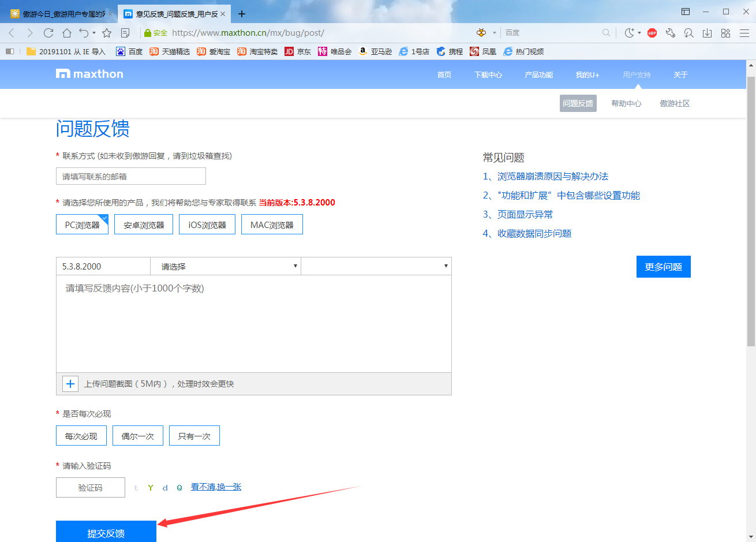Click the JD 京东 favorites icon
The width and height of the screenshot is (756, 542).
click(x=297, y=51)
